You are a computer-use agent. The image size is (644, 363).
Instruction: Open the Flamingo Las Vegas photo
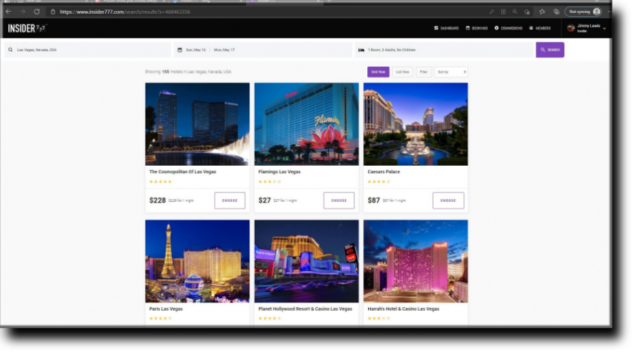coord(307,124)
